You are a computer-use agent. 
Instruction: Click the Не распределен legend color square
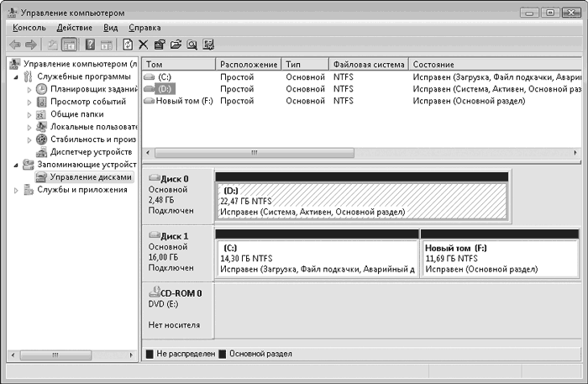(150, 354)
